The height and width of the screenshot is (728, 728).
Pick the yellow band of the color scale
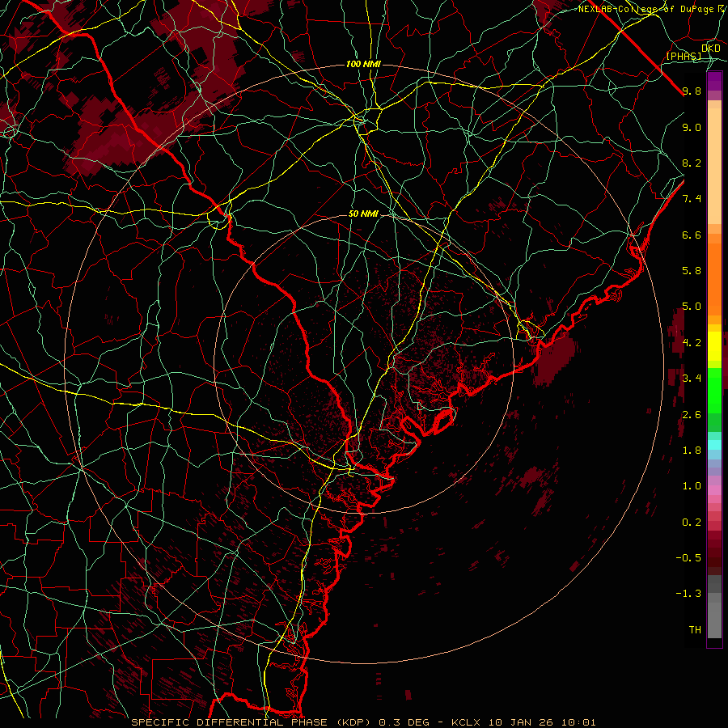[x=714, y=346]
